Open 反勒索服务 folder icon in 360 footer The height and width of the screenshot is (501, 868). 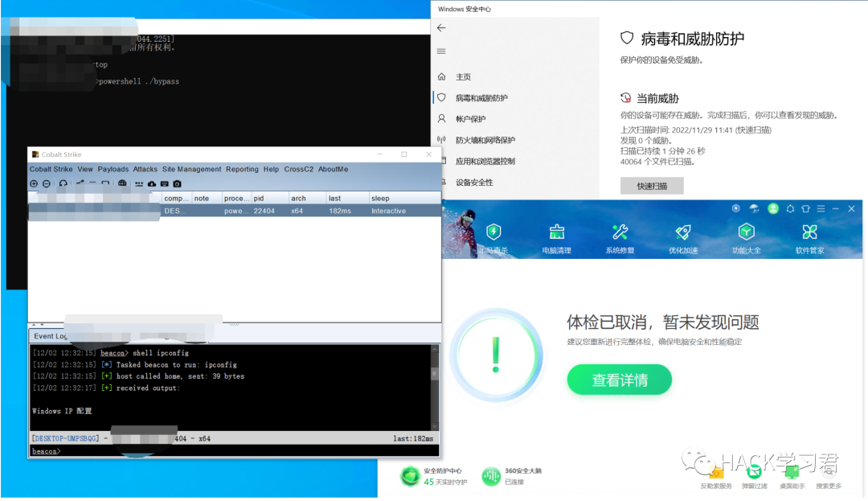716,472
